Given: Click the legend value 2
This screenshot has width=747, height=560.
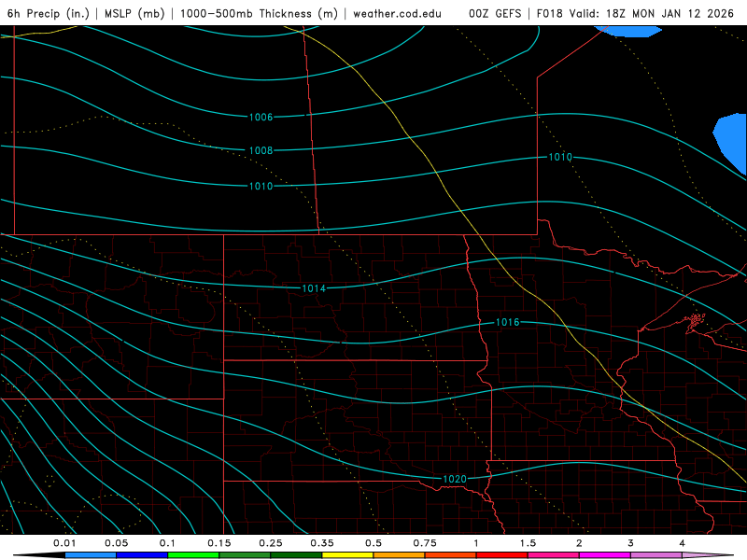Looking at the screenshot, I should pyautogui.click(x=579, y=543).
